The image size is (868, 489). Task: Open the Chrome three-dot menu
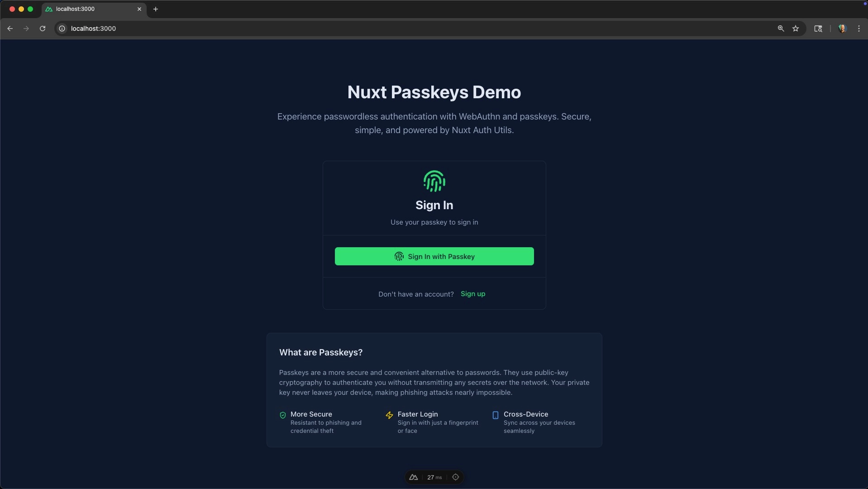[858, 29]
